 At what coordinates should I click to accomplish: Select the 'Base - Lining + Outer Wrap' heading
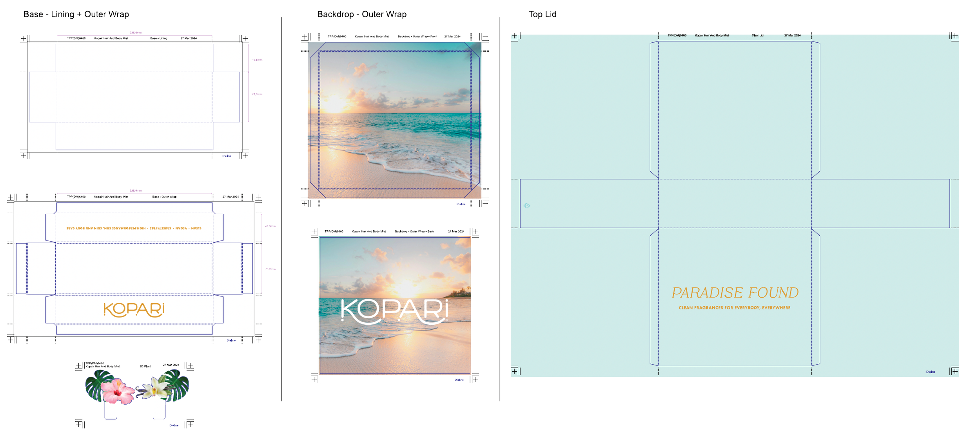click(x=76, y=14)
